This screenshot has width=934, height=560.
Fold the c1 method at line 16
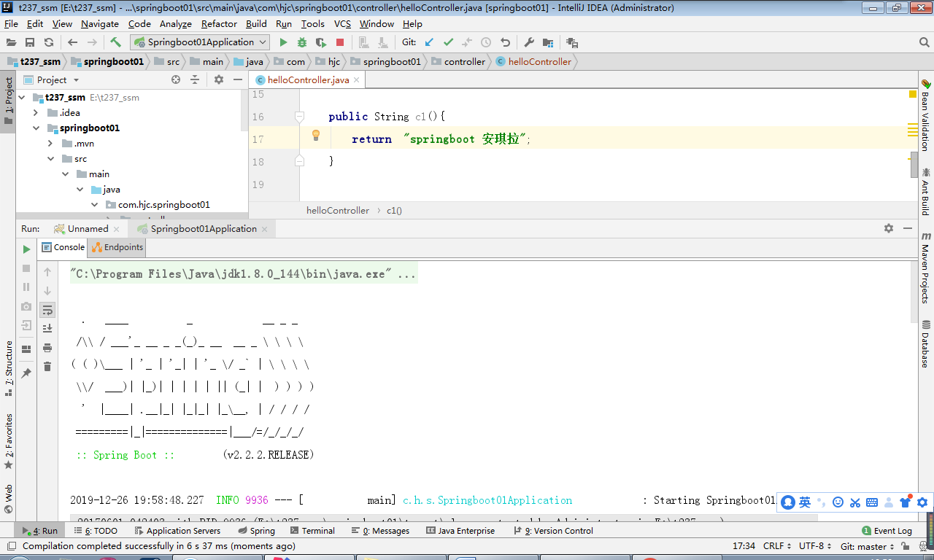pyautogui.click(x=299, y=116)
